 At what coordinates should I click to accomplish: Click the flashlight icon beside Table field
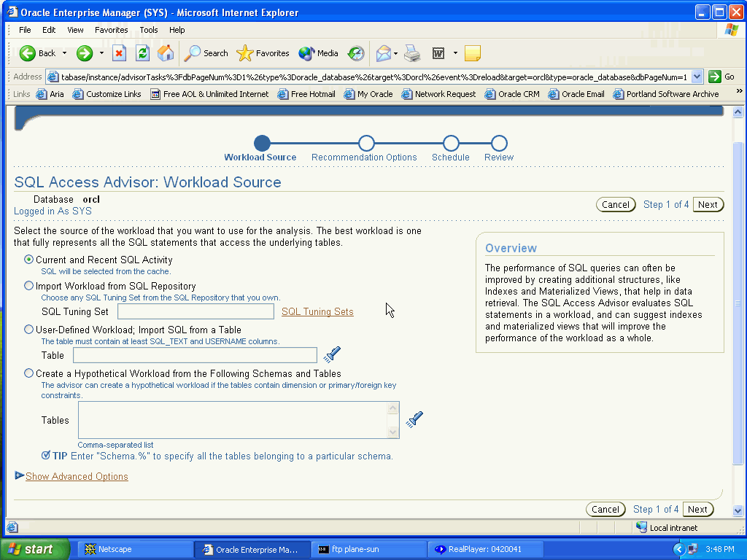[x=332, y=355]
